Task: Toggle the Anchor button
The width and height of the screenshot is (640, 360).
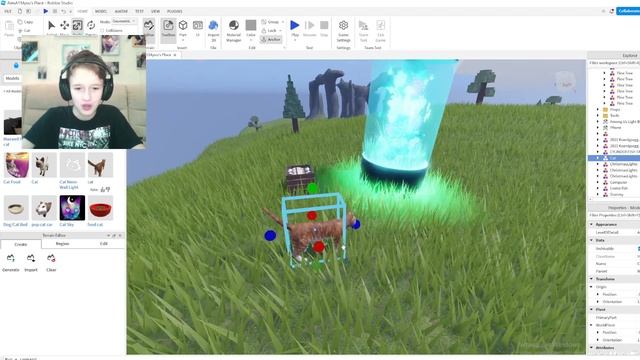Action: point(271,40)
